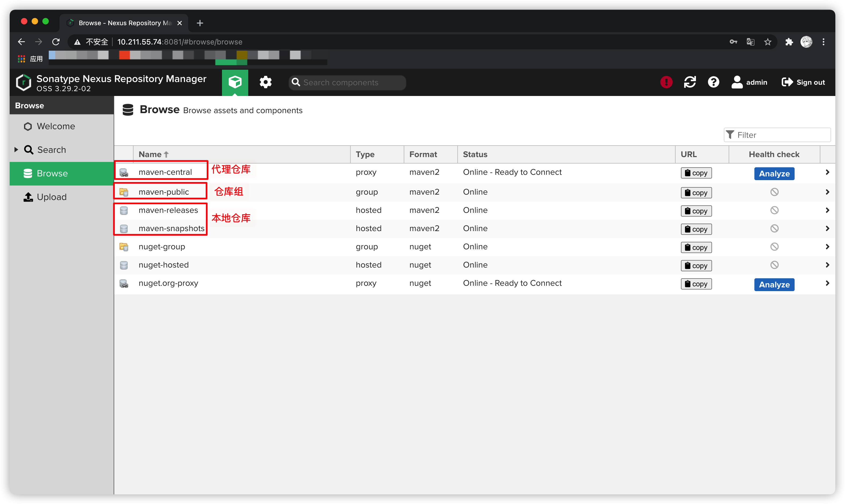
Task: Click the help question mark icon
Action: [714, 82]
